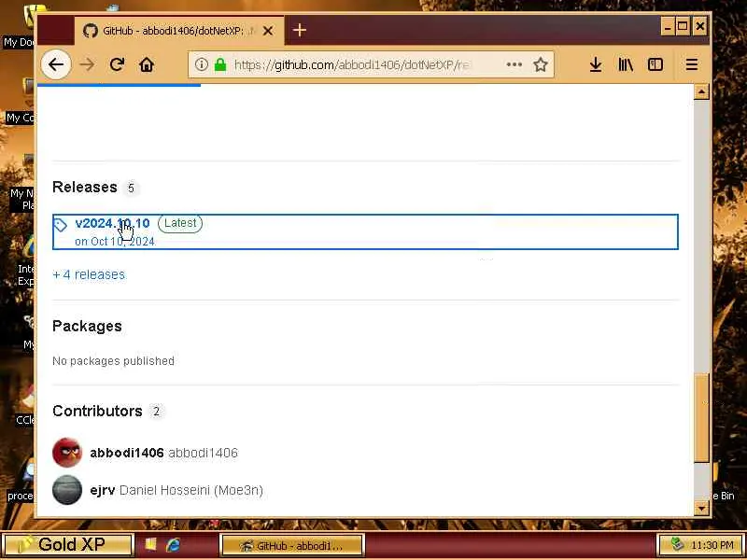Read the 'on Oct 10, 2024' date text

pos(115,242)
